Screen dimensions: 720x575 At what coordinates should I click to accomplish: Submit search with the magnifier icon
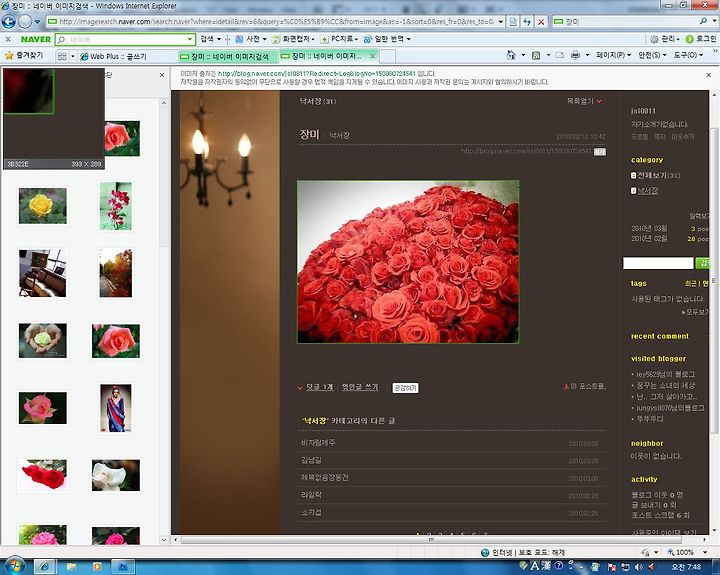(x=703, y=21)
